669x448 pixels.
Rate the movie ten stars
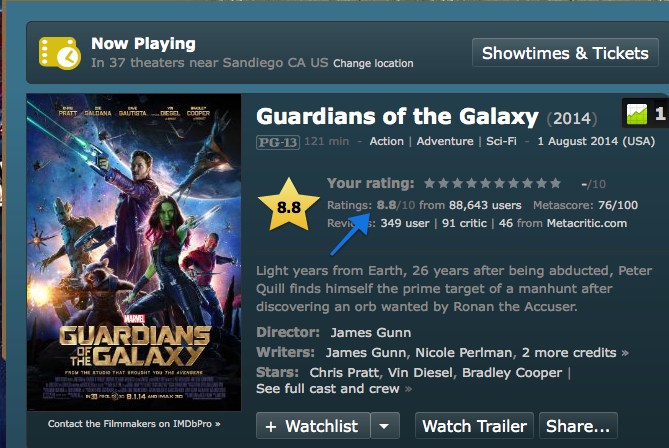click(556, 184)
